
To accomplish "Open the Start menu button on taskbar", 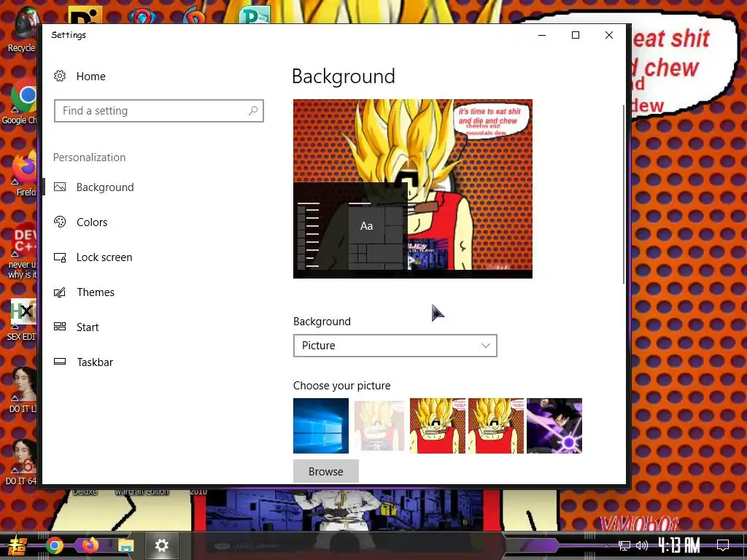I will tap(17, 545).
